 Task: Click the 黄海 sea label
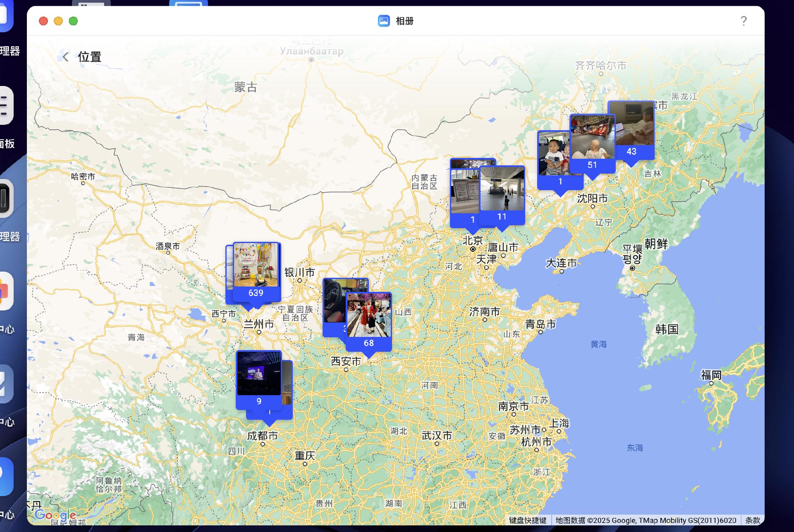(x=599, y=344)
